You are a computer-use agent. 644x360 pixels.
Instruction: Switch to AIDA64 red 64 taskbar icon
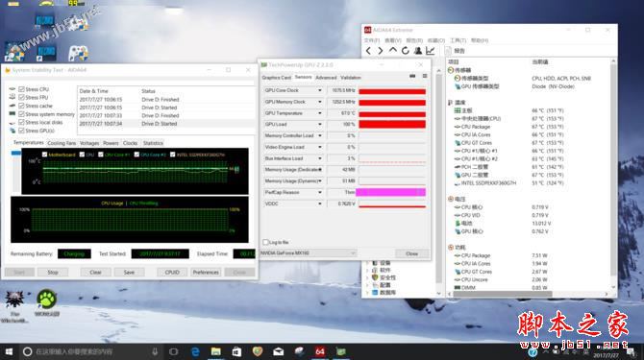point(320,351)
